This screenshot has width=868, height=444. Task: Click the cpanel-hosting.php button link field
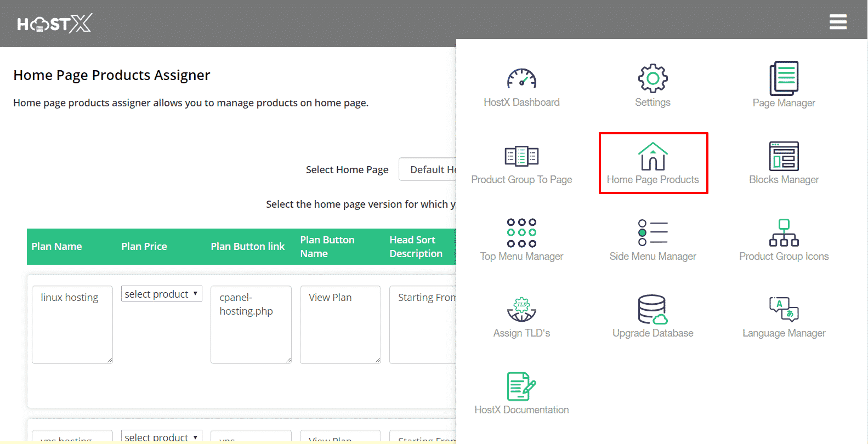[x=251, y=324]
